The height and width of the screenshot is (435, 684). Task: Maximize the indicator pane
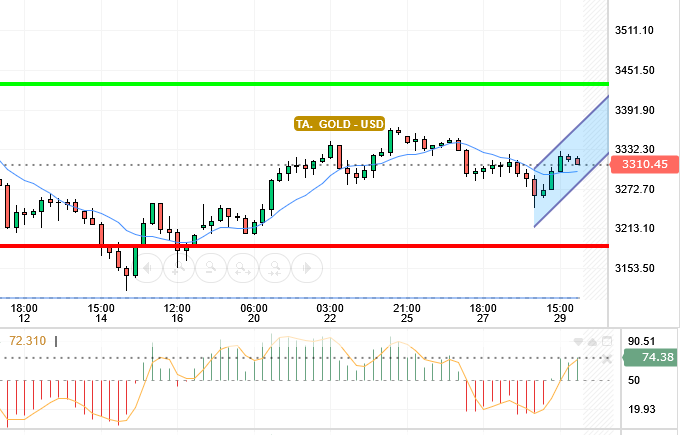[x=607, y=342]
